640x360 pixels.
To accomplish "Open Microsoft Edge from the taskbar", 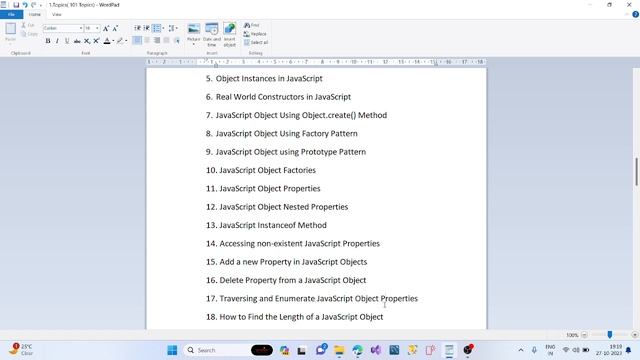I will pos(358,350).
